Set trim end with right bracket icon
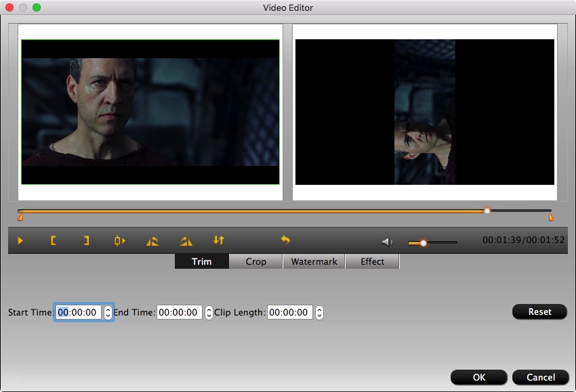 (86, 240)
